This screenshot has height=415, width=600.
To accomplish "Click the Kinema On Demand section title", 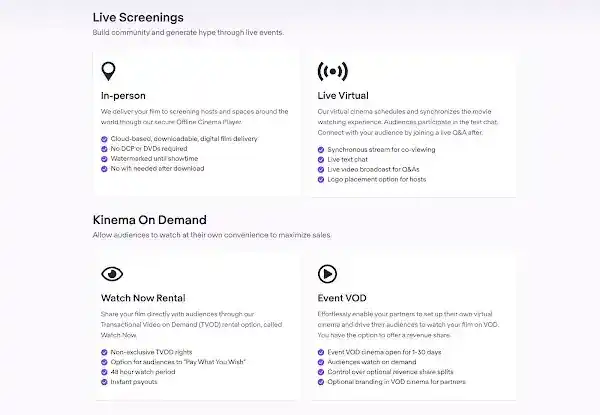I will [x=150, y=220].
